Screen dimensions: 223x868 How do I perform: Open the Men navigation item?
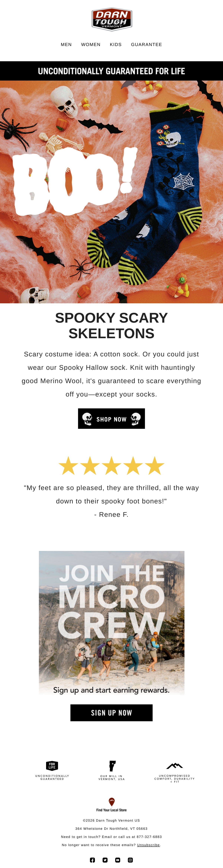pos(66,45)
